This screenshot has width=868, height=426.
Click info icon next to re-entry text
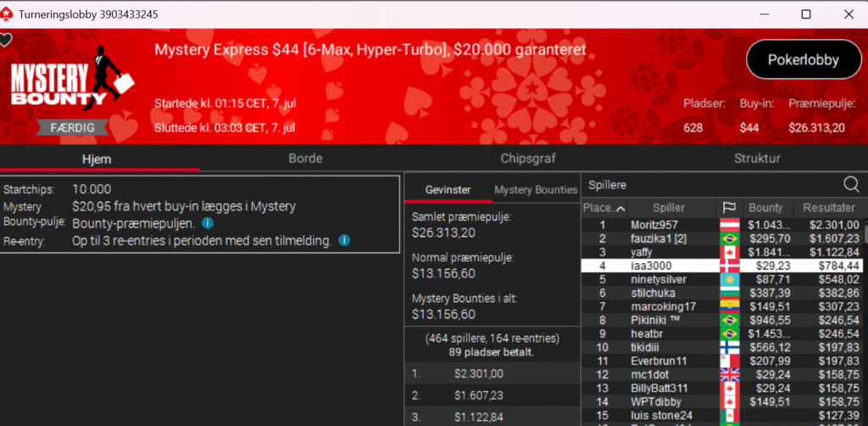pos(344,241)
